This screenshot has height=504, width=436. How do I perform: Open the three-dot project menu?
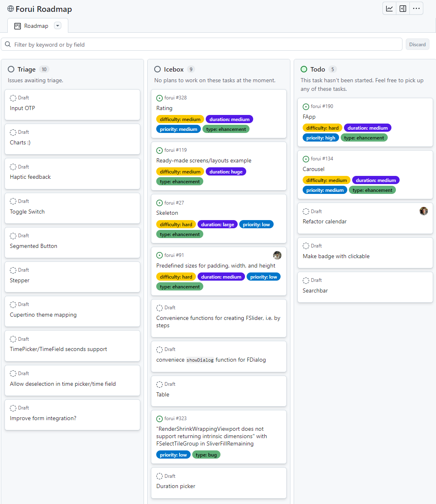(x=416, y=9)
